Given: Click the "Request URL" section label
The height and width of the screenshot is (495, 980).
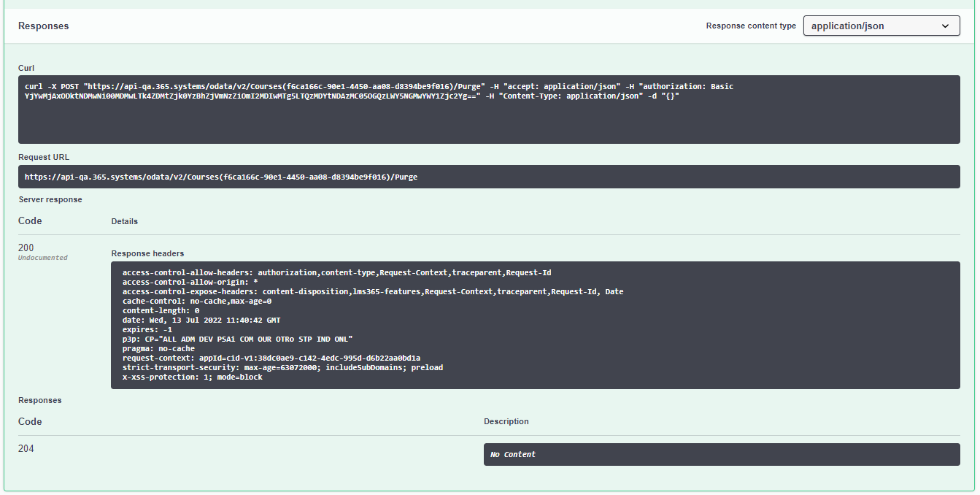Looking at the screenshot, I should 44,157.
